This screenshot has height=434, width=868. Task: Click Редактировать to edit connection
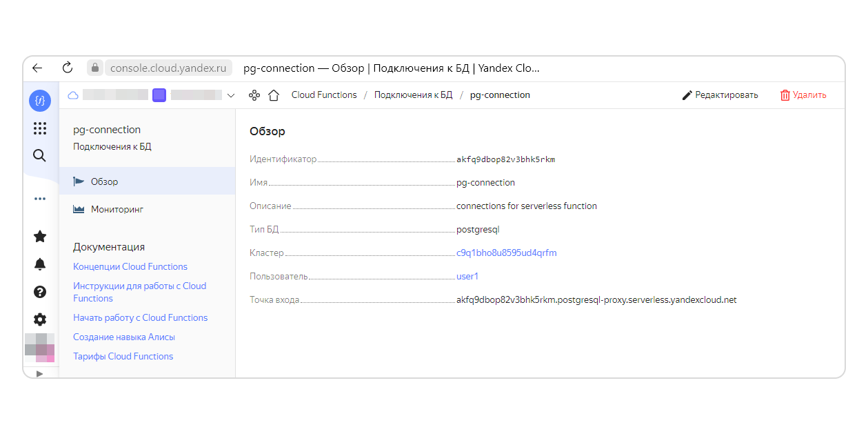pyautogui.click(x=720, y=95)
